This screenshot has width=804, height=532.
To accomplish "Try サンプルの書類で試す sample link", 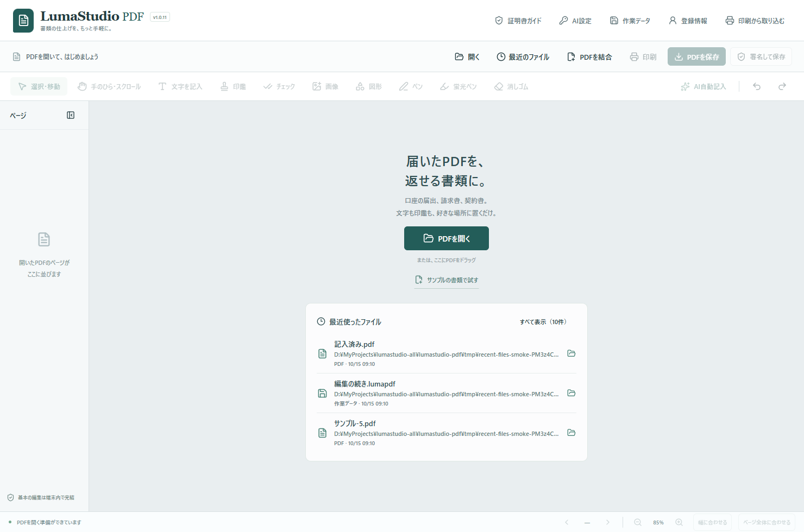I will pyautogui.click(x=447, y=280).
